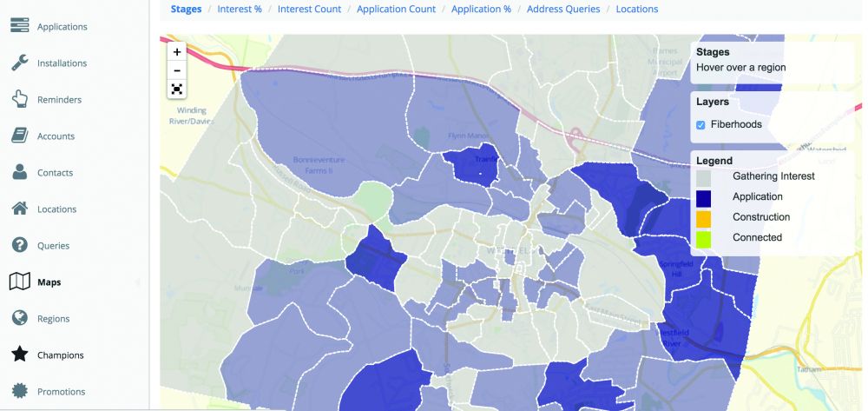
Task: Click the Applications server icon in sidebar
Action: pos(19,26)
